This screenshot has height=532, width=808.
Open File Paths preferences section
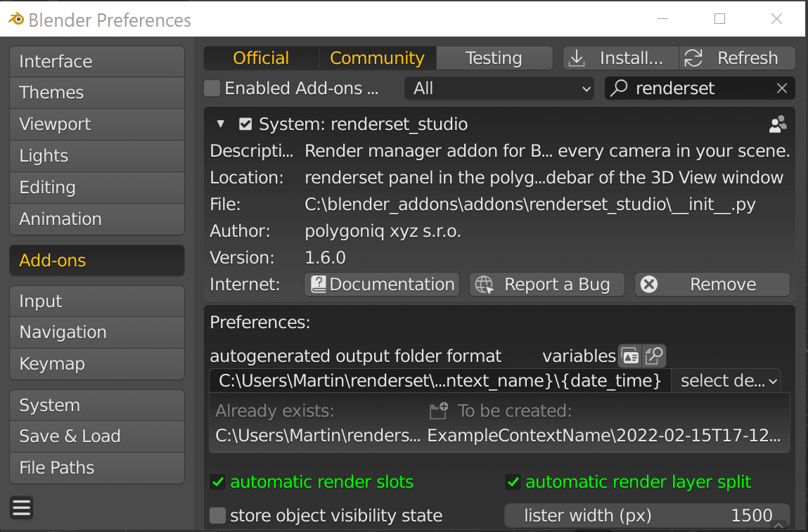[x=97, y=467]
